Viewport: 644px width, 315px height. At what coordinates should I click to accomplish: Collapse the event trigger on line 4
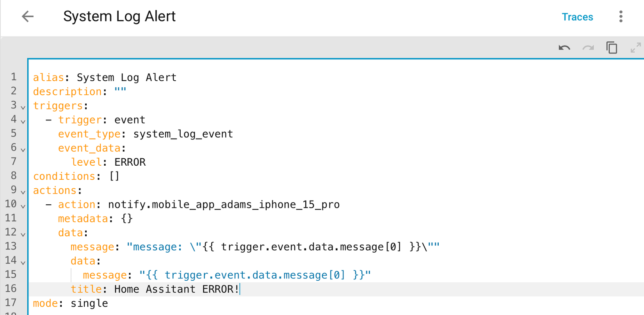[x=23, y=121]
